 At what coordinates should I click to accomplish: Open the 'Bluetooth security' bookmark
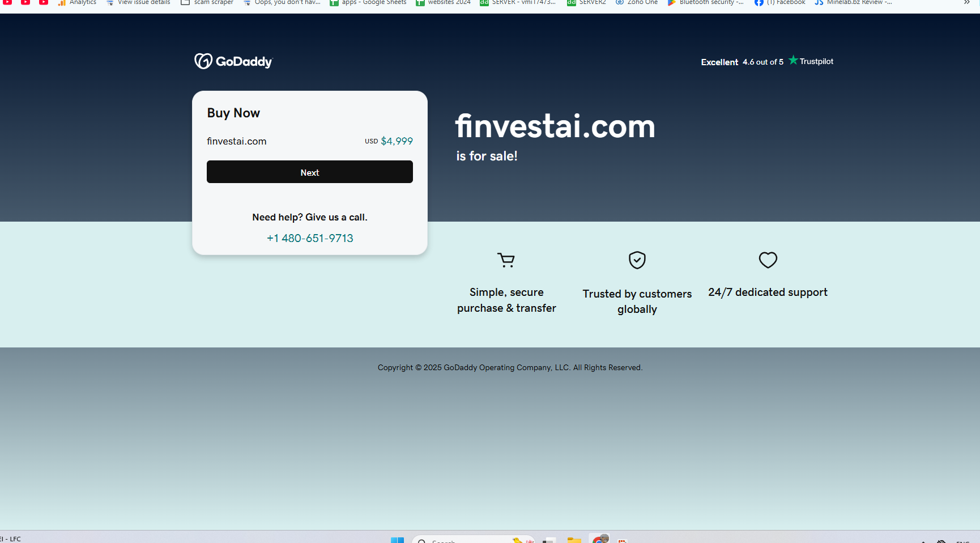(706, 3)
